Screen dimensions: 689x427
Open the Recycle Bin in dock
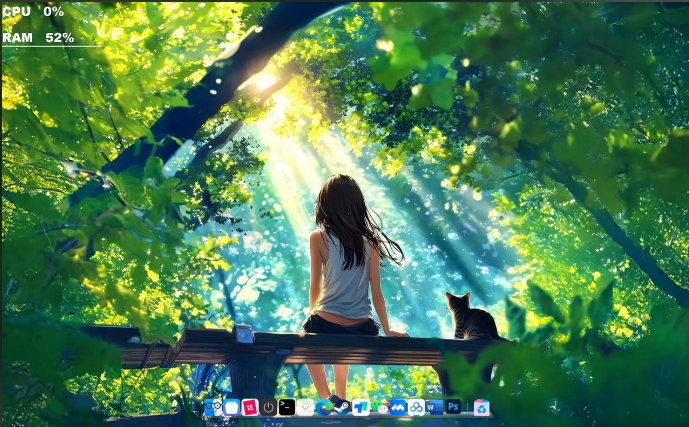pyautogui.click(x=482, y=408)
